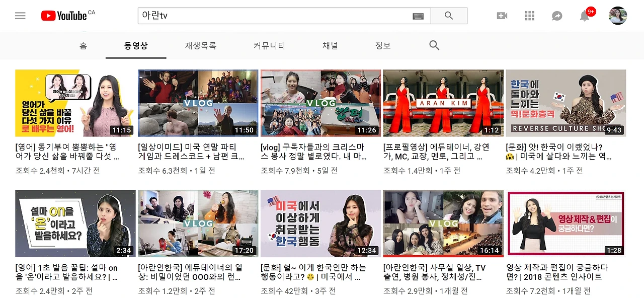Viewport: 644px width, 300px height.
Task: Focus the search field containing 아란tv
Action: click(284, 16)
